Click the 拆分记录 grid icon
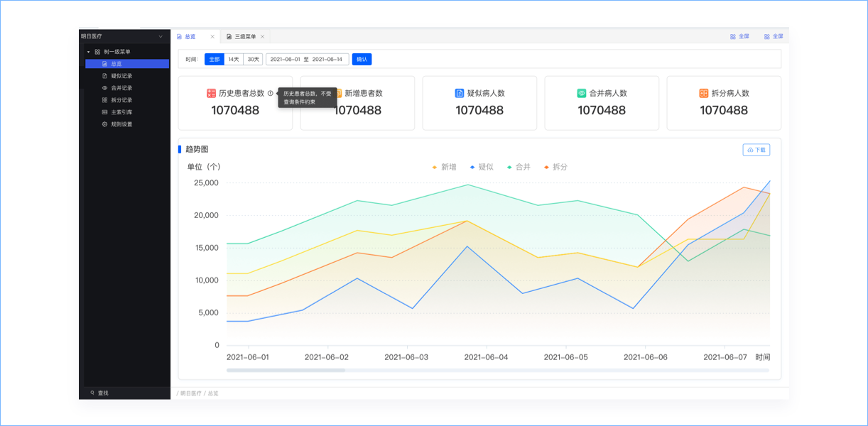Viewport: 868px width, 426px height. tap(104, 100)
